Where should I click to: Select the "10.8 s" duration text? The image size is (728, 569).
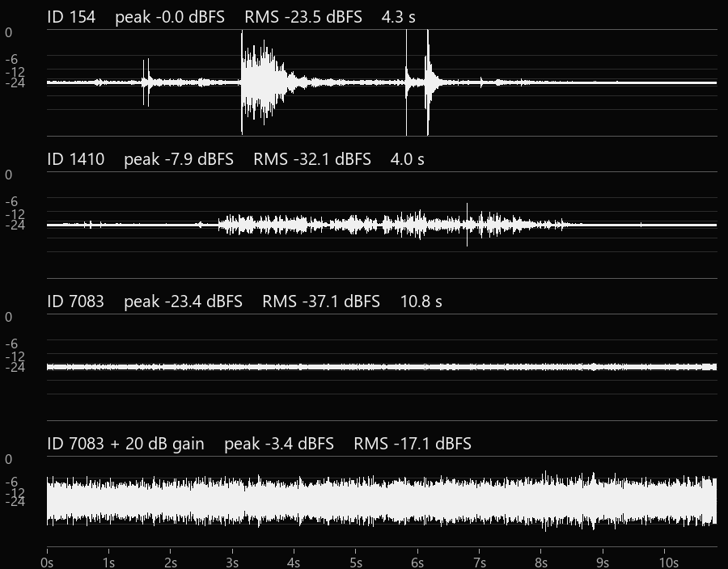tap(421, 302)
